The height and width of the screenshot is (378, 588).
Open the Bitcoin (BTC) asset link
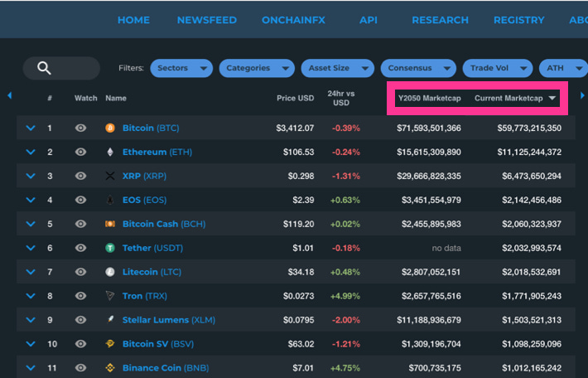tap(151, 128)
